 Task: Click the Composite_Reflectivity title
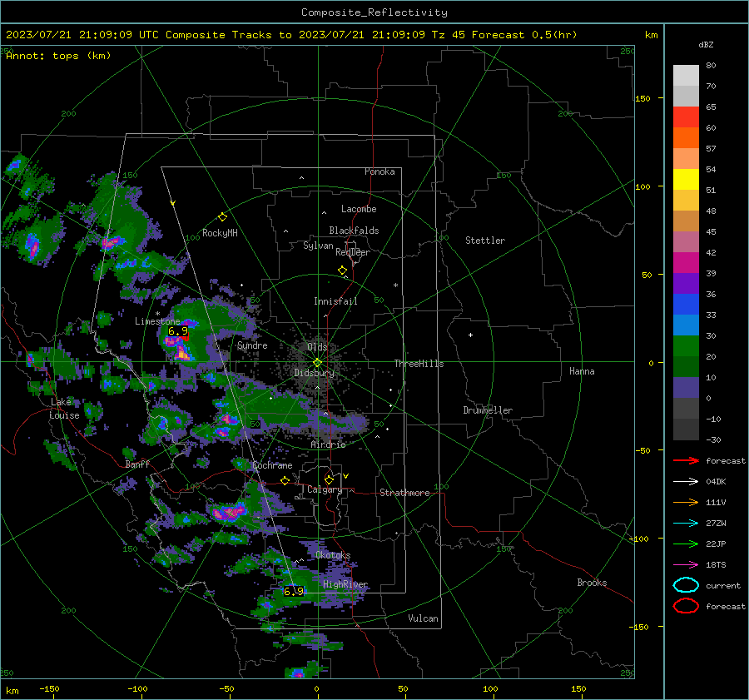coord(374,12)
